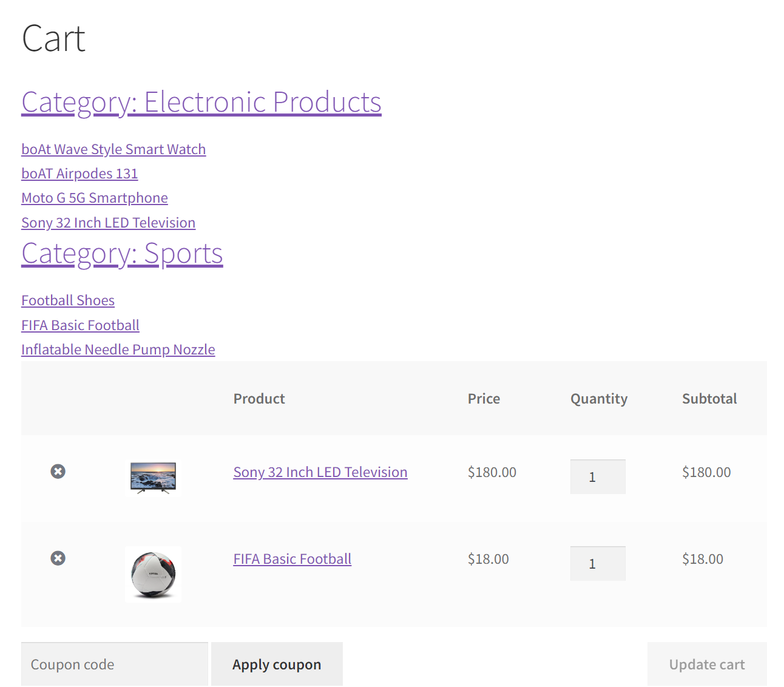Open Football Shoes product link

click(68, 300)
